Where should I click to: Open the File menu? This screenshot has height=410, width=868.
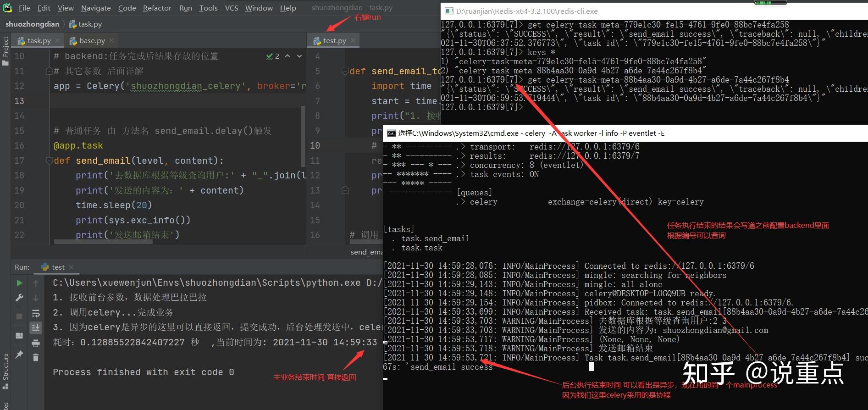[24, 8]
